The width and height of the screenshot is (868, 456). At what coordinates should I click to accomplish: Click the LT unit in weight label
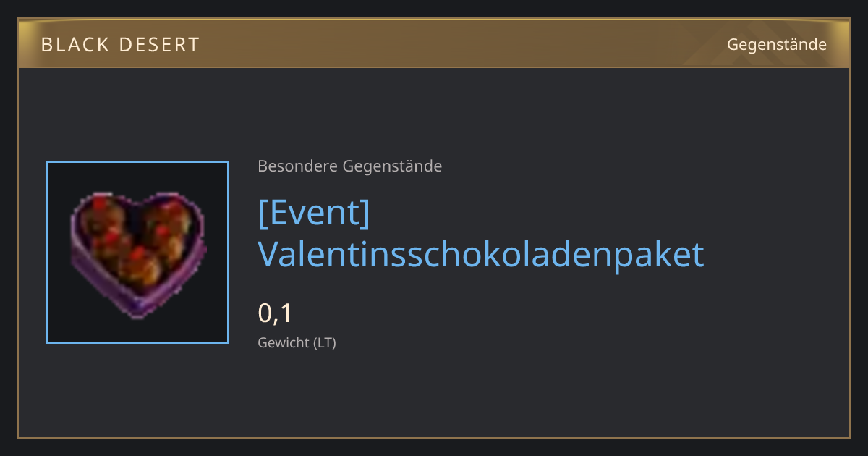click(x=325, y=343)
